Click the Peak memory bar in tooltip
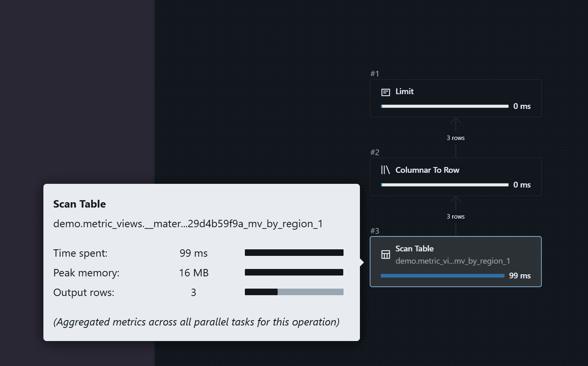Screen dimensions: 588x366 (x=294, y=273)
